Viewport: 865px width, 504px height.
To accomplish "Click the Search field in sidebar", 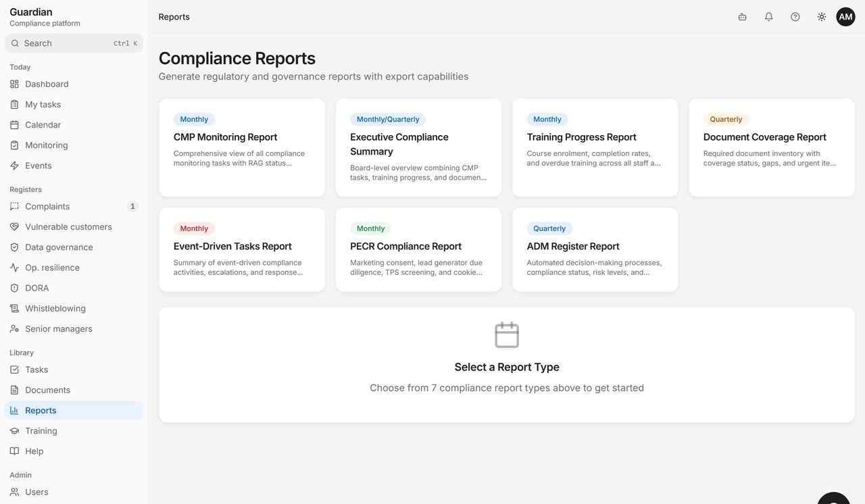I will pos(74,43).
